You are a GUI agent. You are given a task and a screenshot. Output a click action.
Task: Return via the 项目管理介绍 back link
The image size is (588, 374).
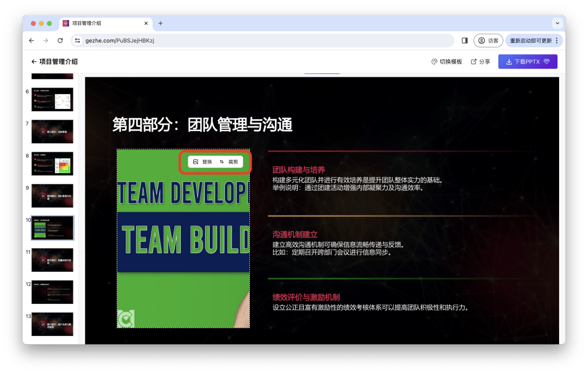click(54, 62)
